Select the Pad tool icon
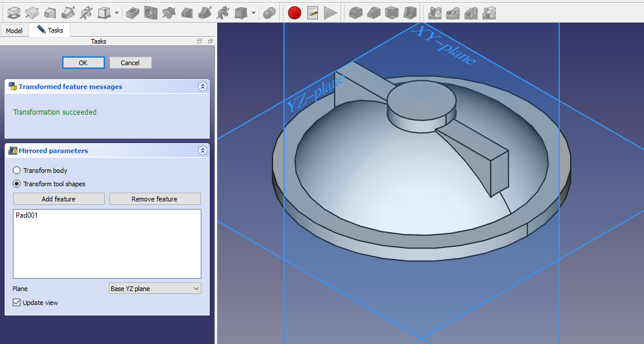 tap(13, 12)
